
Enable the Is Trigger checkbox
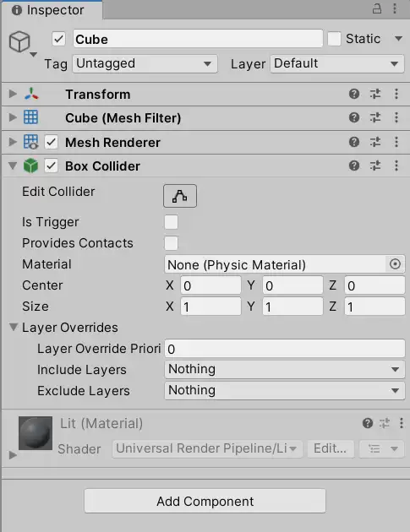[171, 222]
